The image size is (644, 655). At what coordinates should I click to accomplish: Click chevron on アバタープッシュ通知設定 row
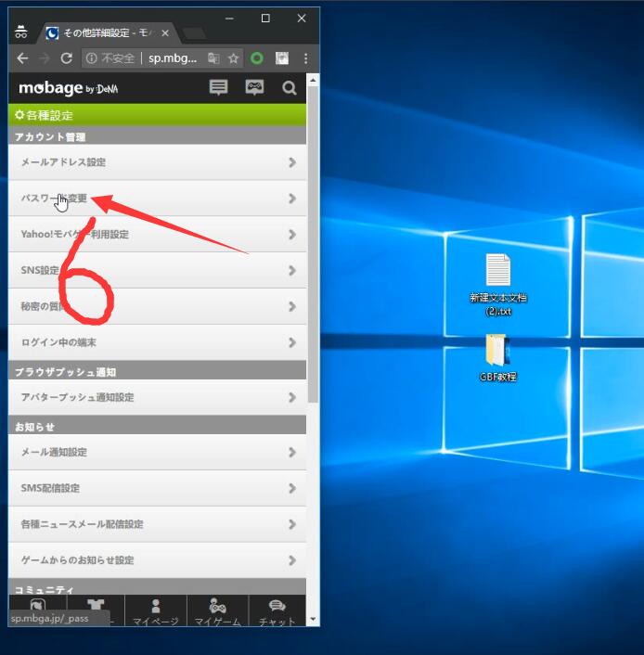coord(292,397)
